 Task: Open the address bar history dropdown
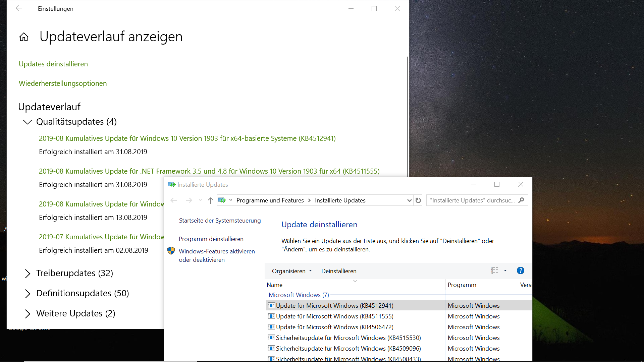[409, 200]
